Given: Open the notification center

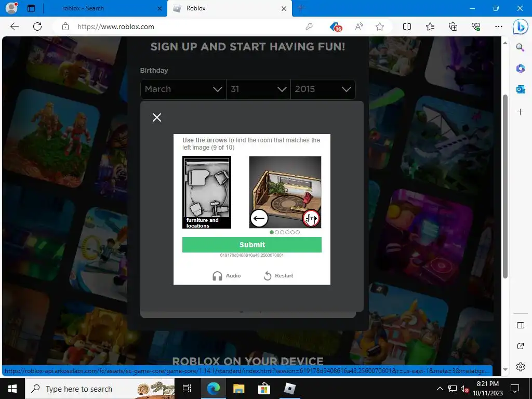Looking at the screenshot, I should pos(515,389).
